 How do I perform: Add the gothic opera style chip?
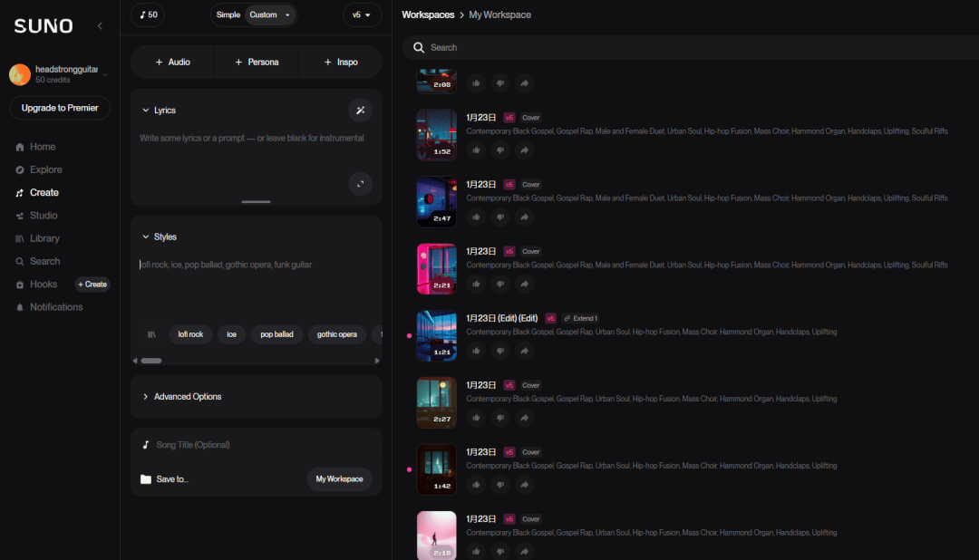pyautogui.click(x=336, y=334)
